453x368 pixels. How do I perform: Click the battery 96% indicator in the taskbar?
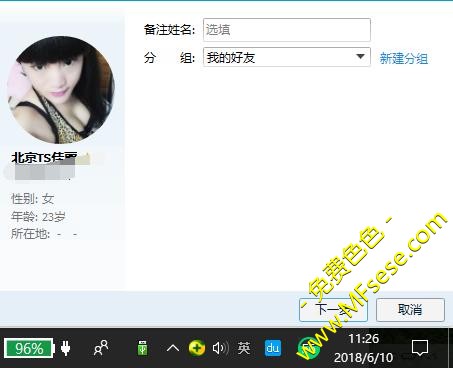click(x=29, y=349)
